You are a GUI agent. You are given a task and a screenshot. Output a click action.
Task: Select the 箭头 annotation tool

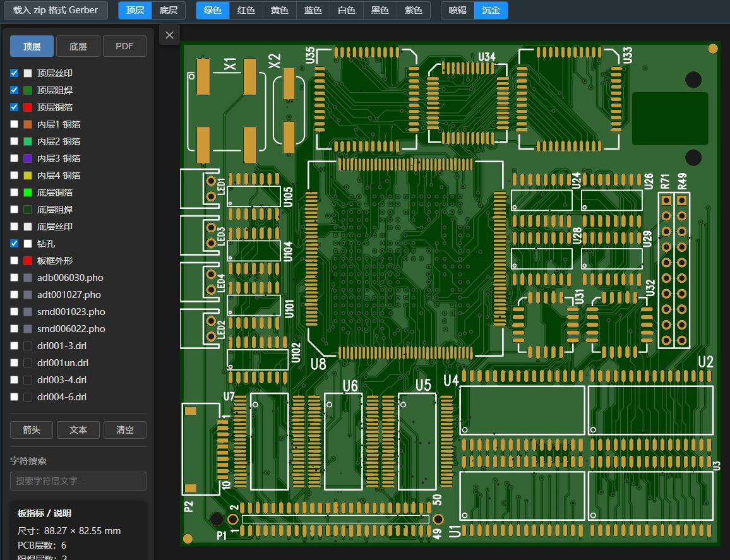click(x=32, y=430)
